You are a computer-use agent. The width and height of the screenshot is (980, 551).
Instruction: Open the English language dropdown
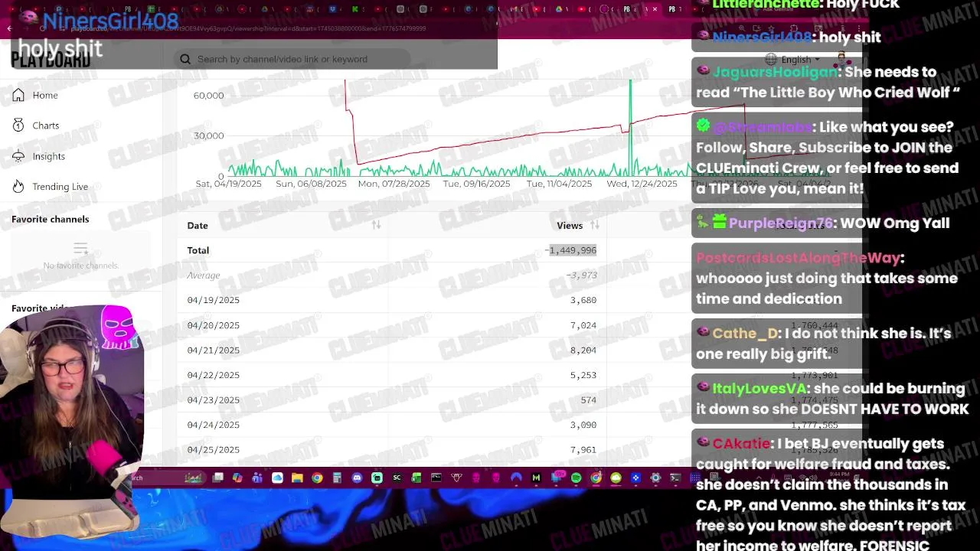[x=800, y=60]
